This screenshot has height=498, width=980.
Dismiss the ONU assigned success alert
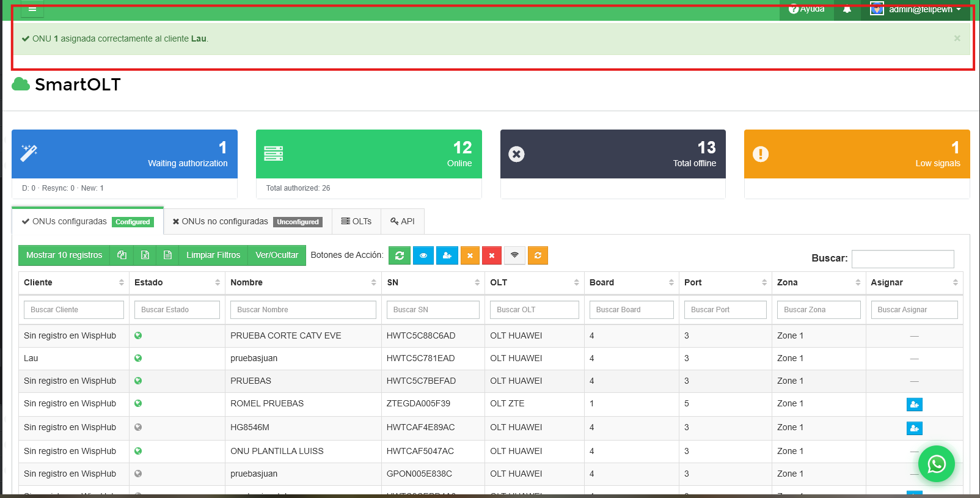coord(957,38)
